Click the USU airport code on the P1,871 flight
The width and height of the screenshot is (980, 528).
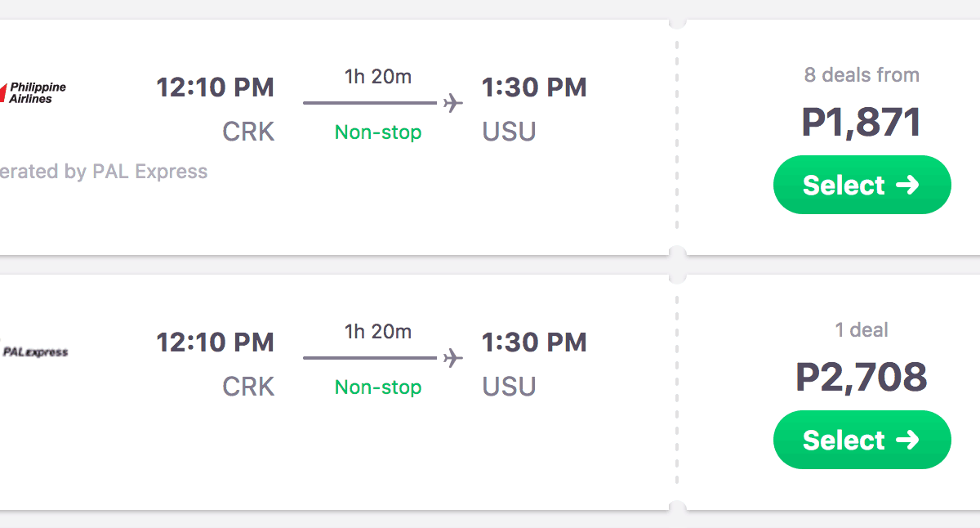coord(510,132)
